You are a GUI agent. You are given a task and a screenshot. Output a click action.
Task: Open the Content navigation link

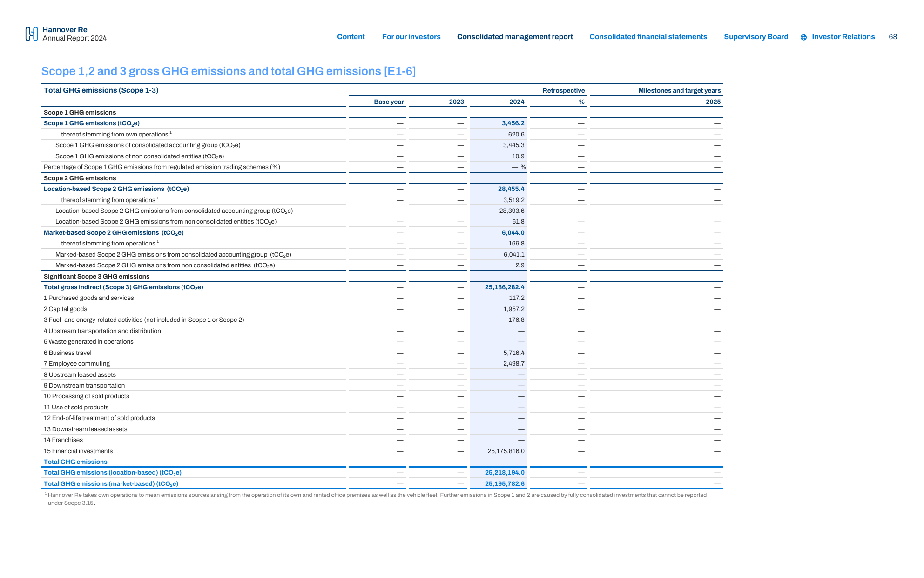click(x=351, y=37)
